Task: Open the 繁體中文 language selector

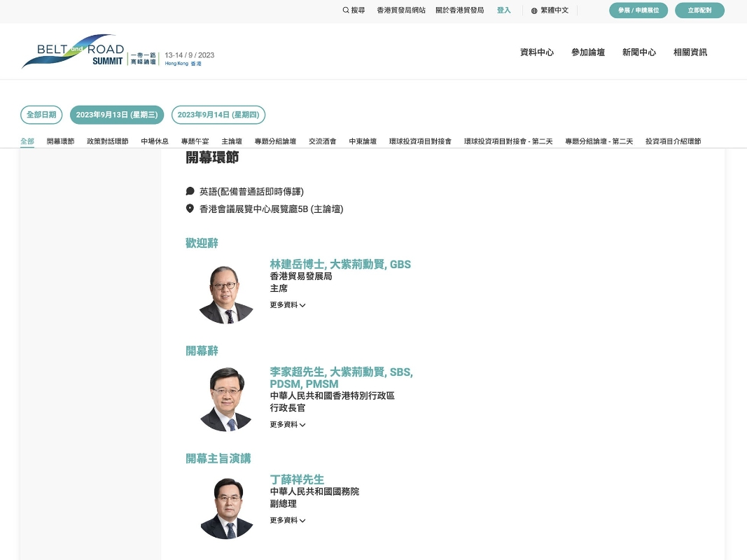Action: [x=554, y=10]
